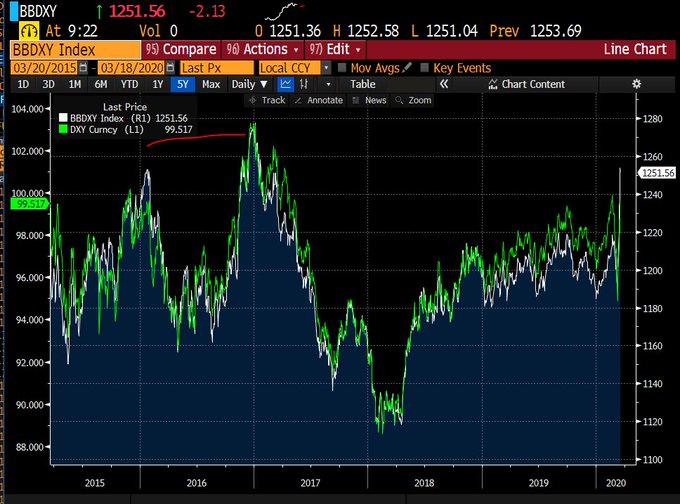Open chart settings gear
Image resolution: width=680 pixels, height=504 pixels.
pos(636,84)
